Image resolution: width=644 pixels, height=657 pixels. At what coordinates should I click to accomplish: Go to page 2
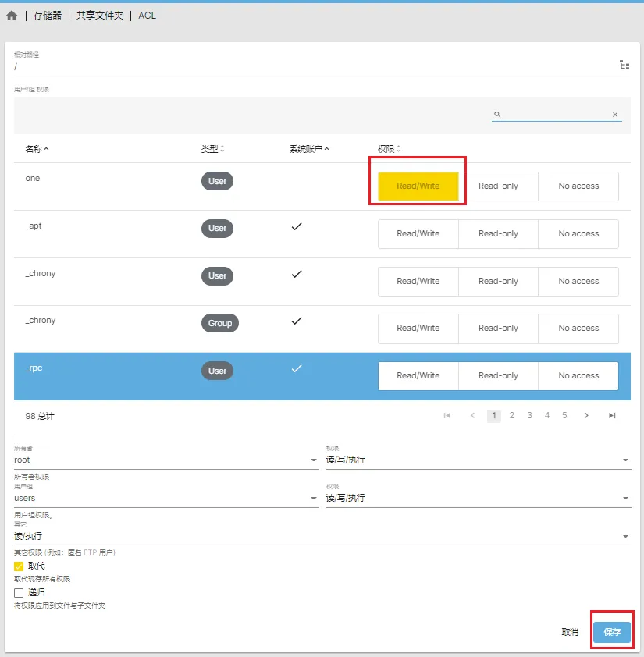coord(511,415)
